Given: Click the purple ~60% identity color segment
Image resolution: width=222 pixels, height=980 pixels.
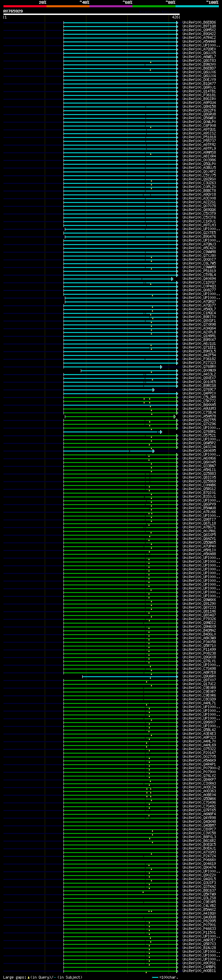Looking at the screenshot, I should (x=111, y=6).
